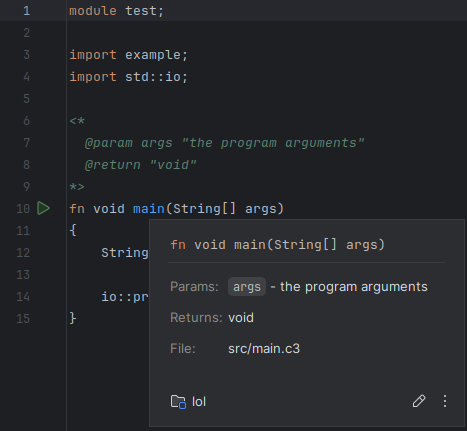The image size is (467, 431).
Task: Open the three-dot more options menu
Action: pos(445,401)
